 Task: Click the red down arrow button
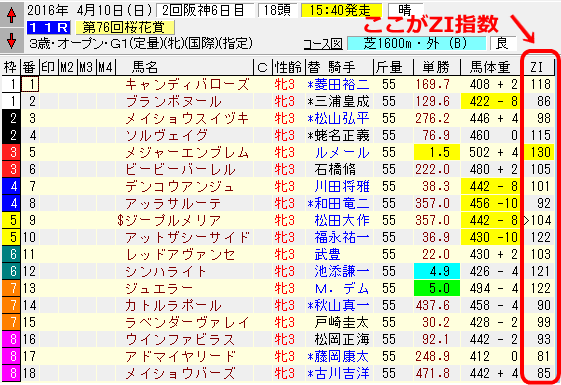click(x=11, y=40)
